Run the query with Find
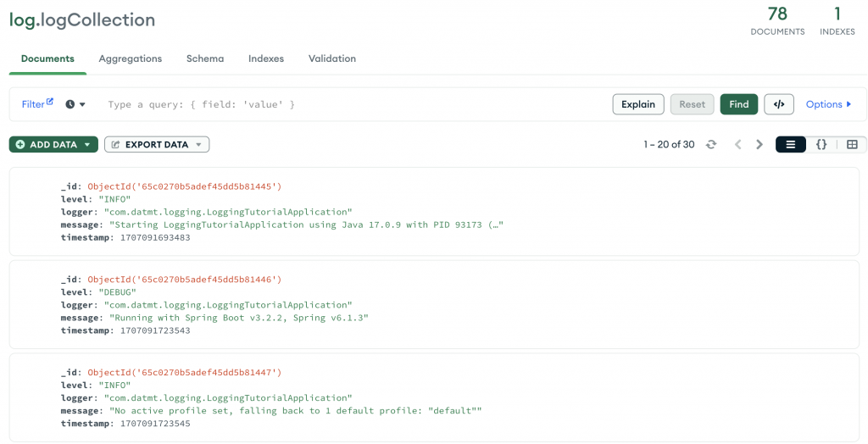868x444 pixels. coord(739,104)
